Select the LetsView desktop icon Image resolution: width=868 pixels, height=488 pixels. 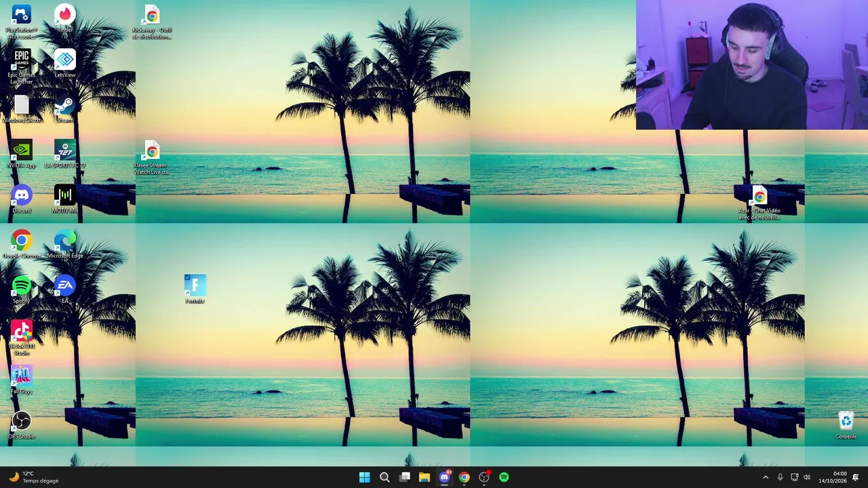click(x=65, y=63)
